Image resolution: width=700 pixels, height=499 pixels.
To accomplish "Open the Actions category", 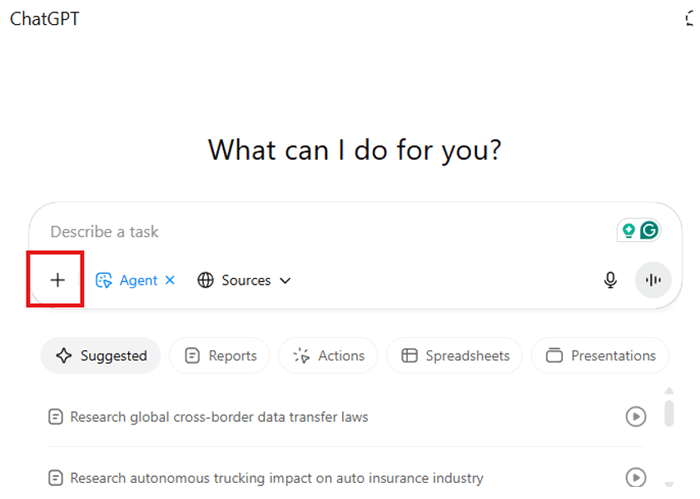I will [x=328, y=356].
